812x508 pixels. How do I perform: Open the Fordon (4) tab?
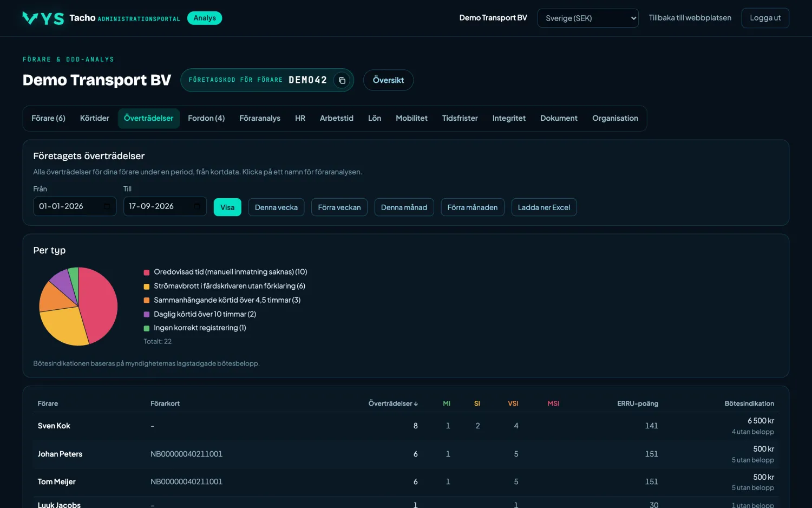[206, 118]
